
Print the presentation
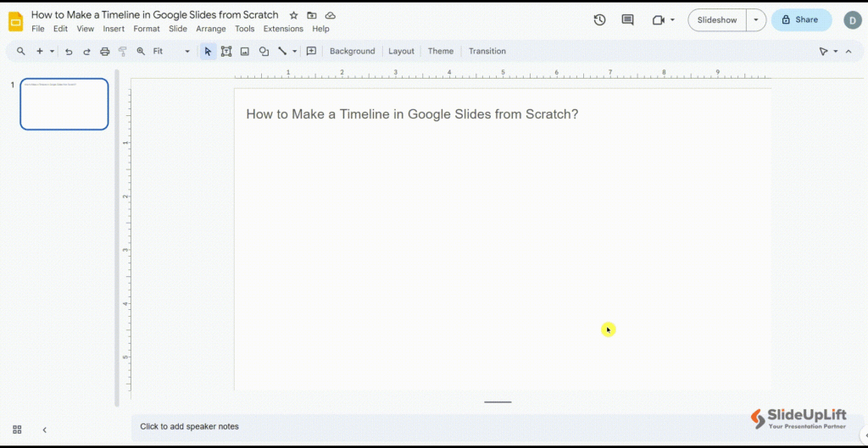104,52
